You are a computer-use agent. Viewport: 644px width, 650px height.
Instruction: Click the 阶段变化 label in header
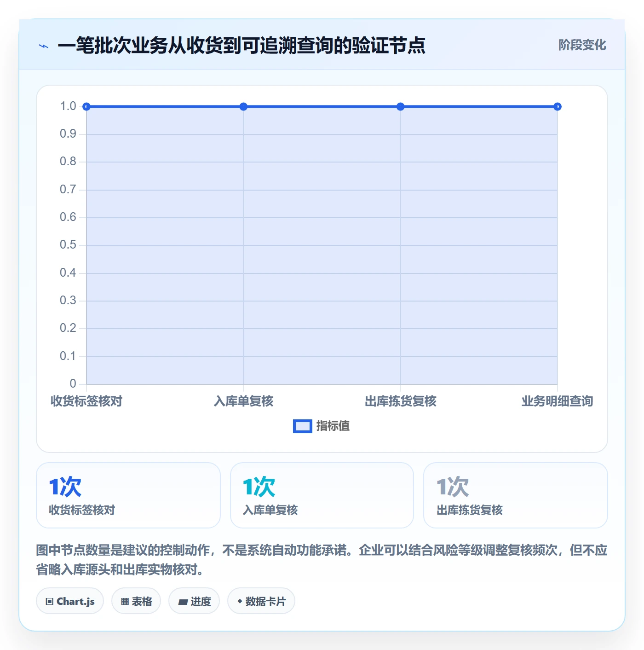click(582, 45)
